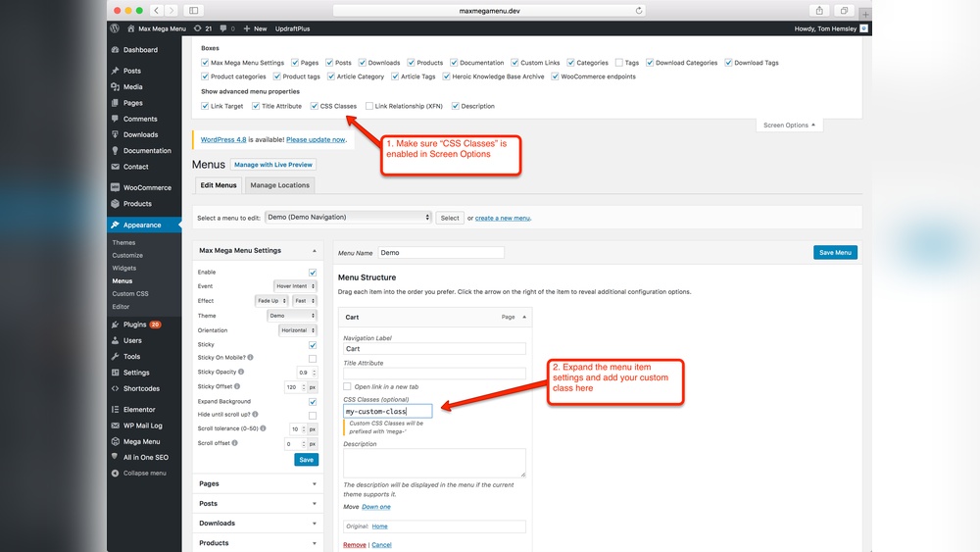Viewport: 980px width, 552px height.
Task: Open the Event dropdown set to Hover Intent
Action: (x=295, y=286)
